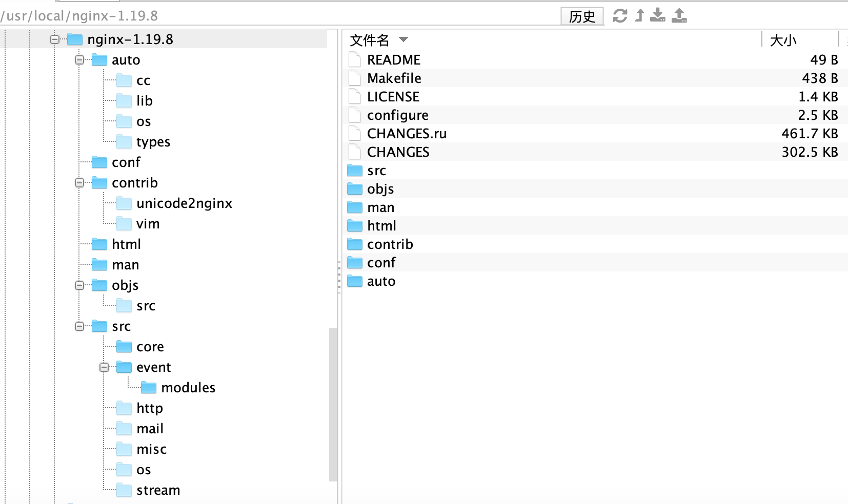
Task: Sort by 文件名 column header arrow
Action: pos(403,39)
